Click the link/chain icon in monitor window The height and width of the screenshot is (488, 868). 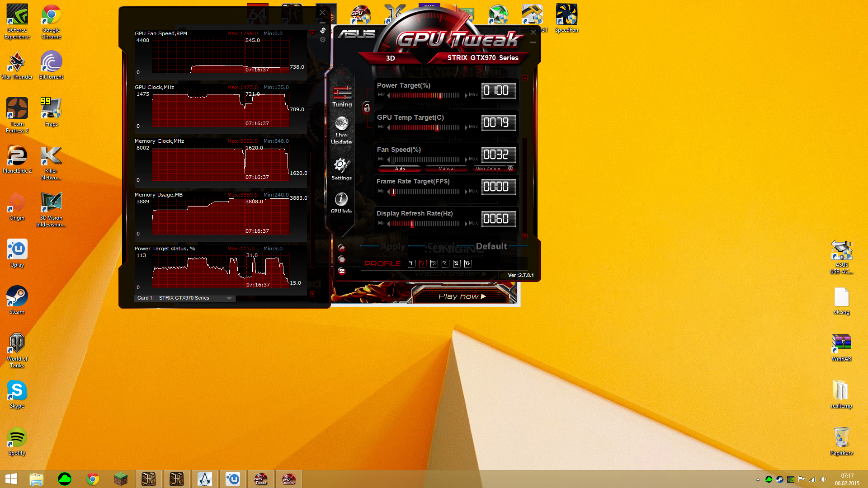click(x=323, y=30)
